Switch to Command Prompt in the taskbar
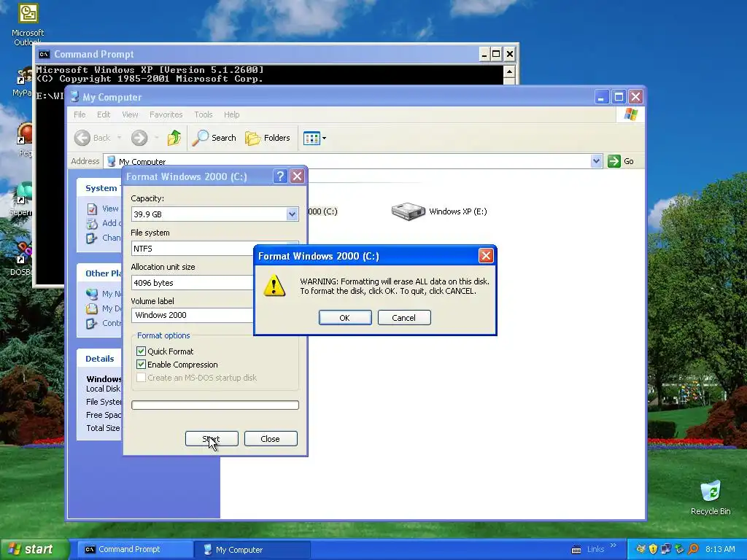 tap(135, 550)
